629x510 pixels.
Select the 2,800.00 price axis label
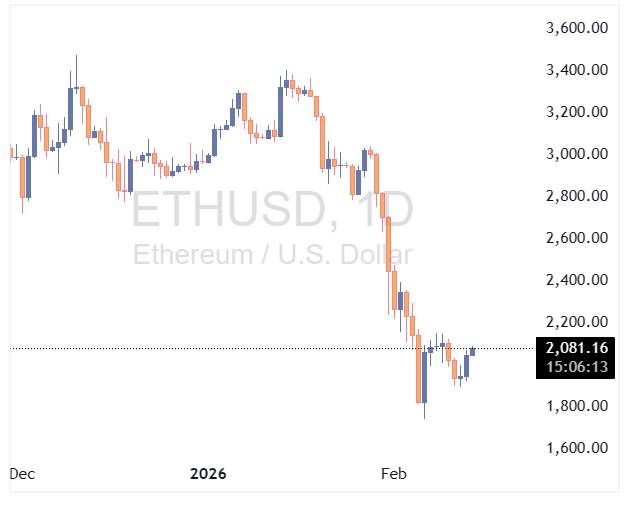579,196
